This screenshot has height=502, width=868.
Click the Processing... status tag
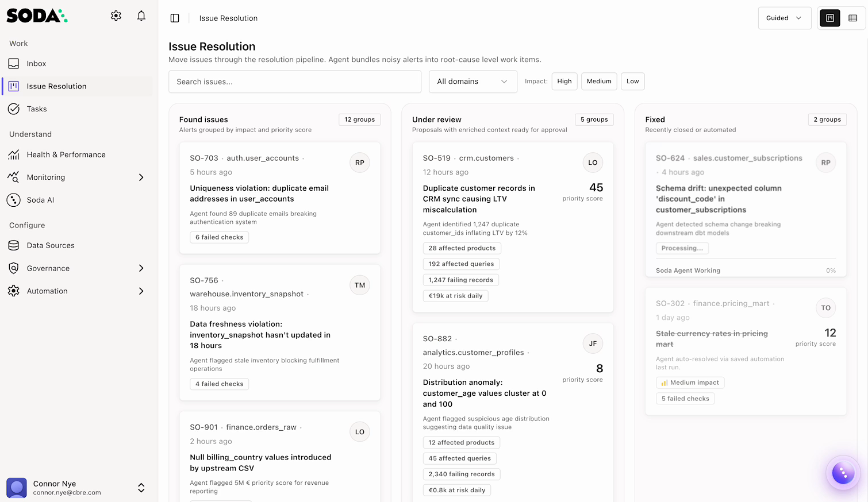[682, 248]
